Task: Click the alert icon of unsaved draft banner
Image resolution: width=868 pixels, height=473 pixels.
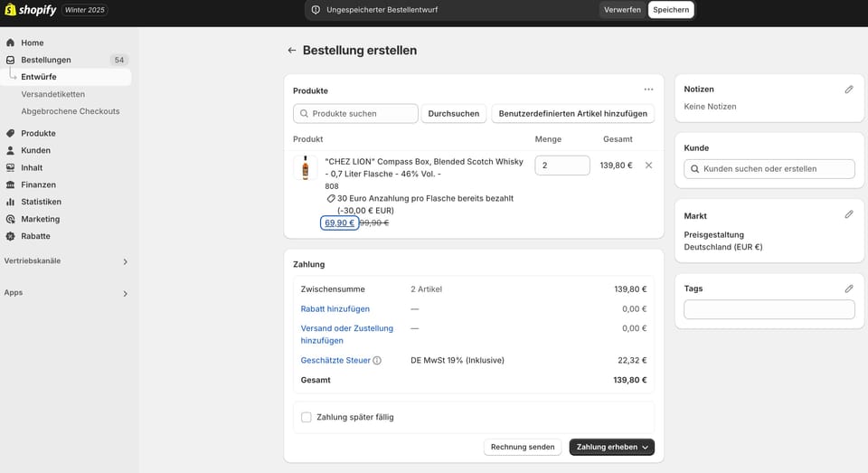Action: click(316, 10)
